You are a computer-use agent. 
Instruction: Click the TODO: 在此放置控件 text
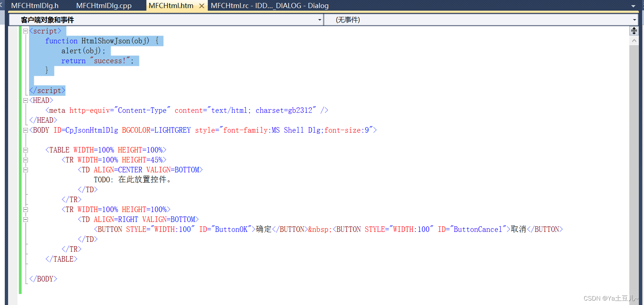coord(132,180)
